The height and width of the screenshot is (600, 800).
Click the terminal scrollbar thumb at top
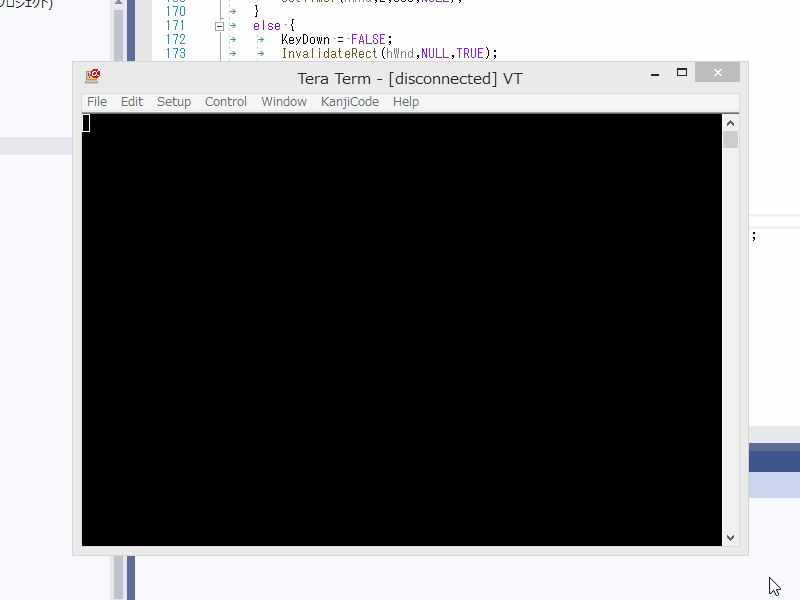pyautogui.click(x=730, y=139)
